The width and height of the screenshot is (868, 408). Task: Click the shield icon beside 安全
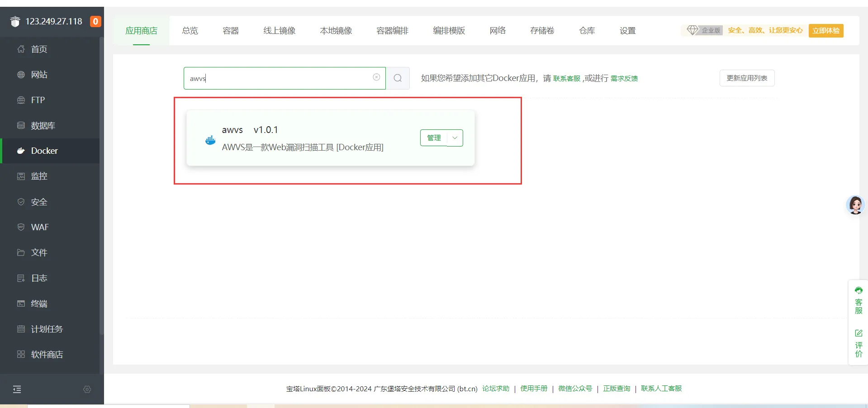[21, 202]
